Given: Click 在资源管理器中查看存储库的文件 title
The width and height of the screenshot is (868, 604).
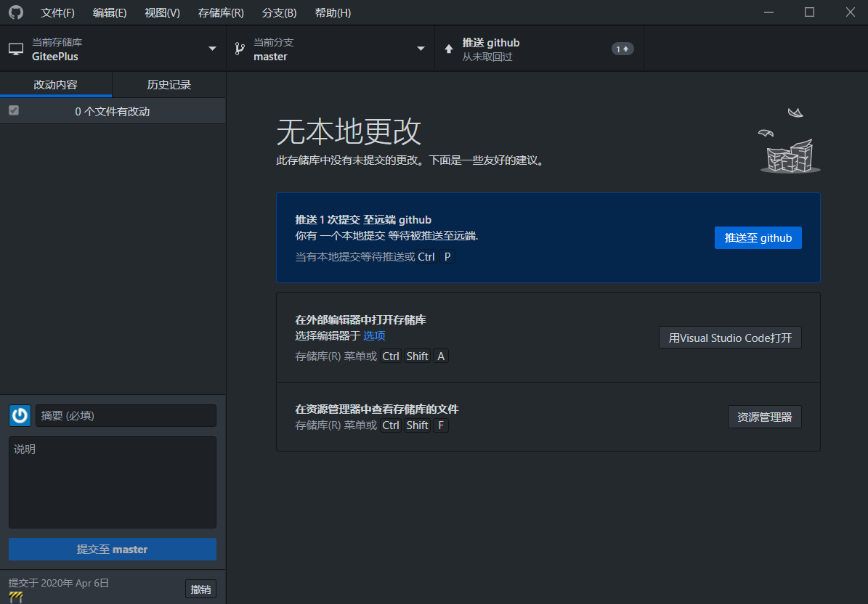Looking at the screenshot, I should pyautogui.click(x=377, y=409).
